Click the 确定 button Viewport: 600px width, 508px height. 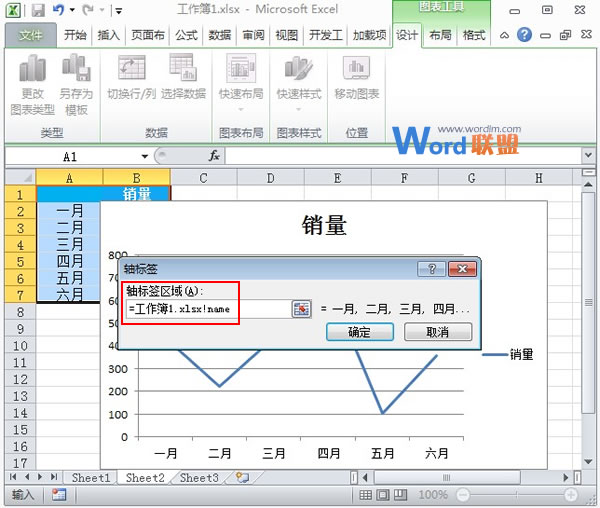click(360, 332)
